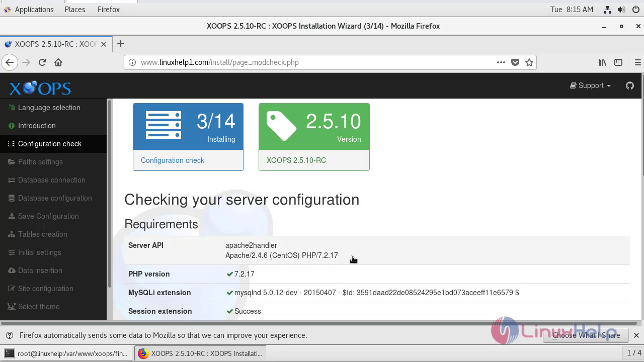Viewport: 644px width, 362px height.
Task: Click Database connection in sidebar
Action: tap(53, 180)
